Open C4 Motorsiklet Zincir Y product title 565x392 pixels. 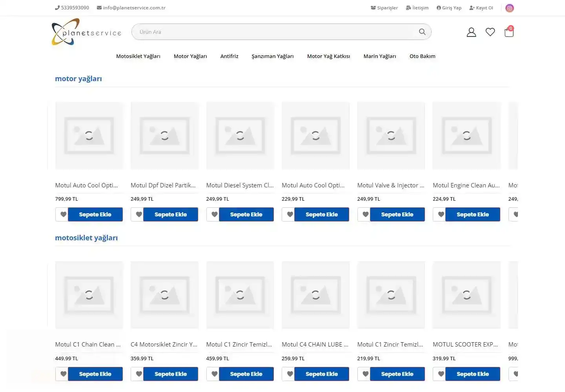(x=164, y=345)
